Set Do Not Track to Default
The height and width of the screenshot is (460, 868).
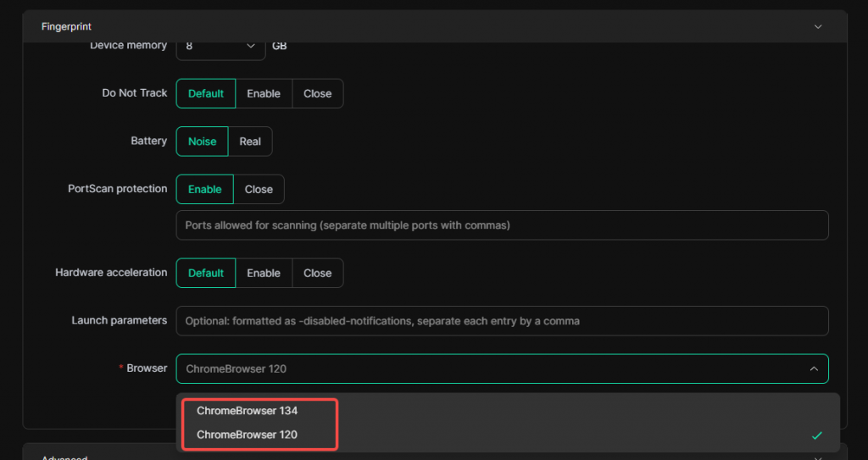[x=205, y=94]
